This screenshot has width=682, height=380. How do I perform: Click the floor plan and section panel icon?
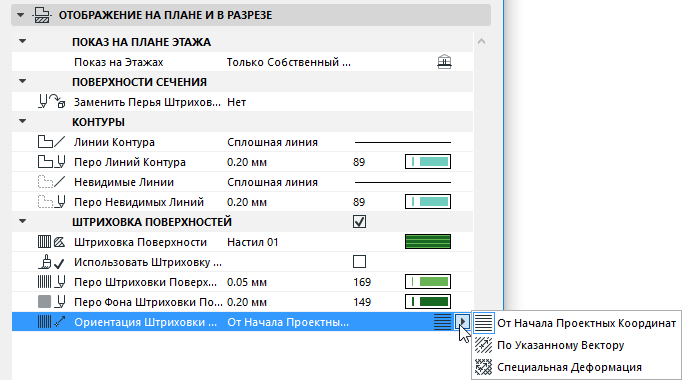coord(42,15)
